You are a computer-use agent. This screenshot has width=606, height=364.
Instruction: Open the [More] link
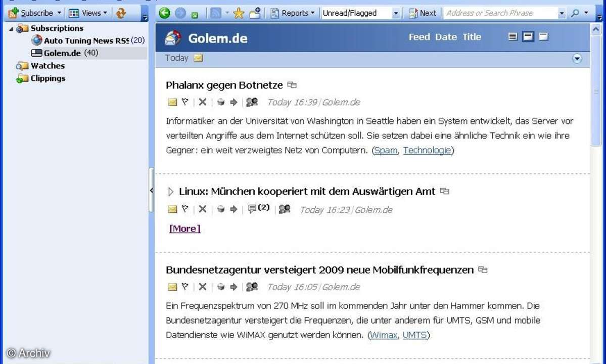click(x=185, y=229)
